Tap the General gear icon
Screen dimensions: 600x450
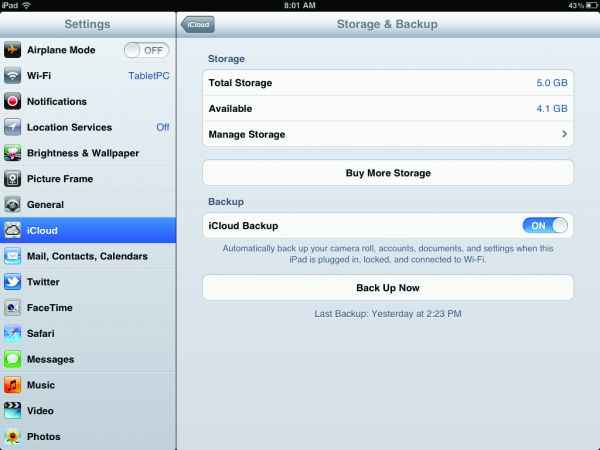(x=12, y=205)
